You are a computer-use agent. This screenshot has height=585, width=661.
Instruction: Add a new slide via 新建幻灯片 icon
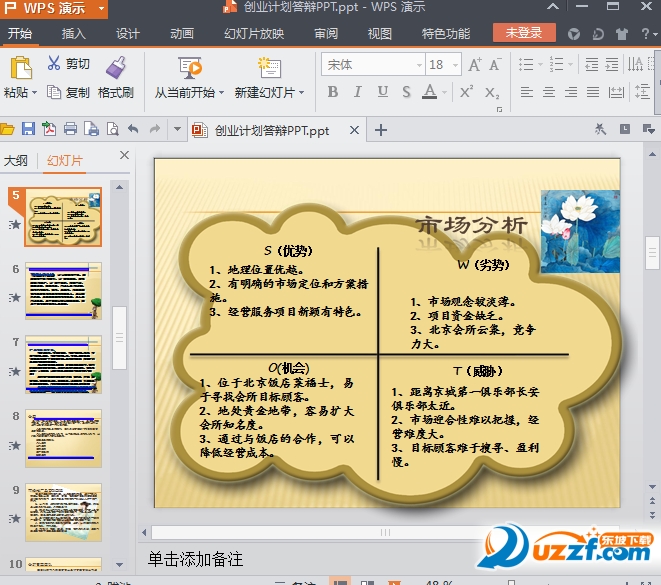click(x=269, y=68)
